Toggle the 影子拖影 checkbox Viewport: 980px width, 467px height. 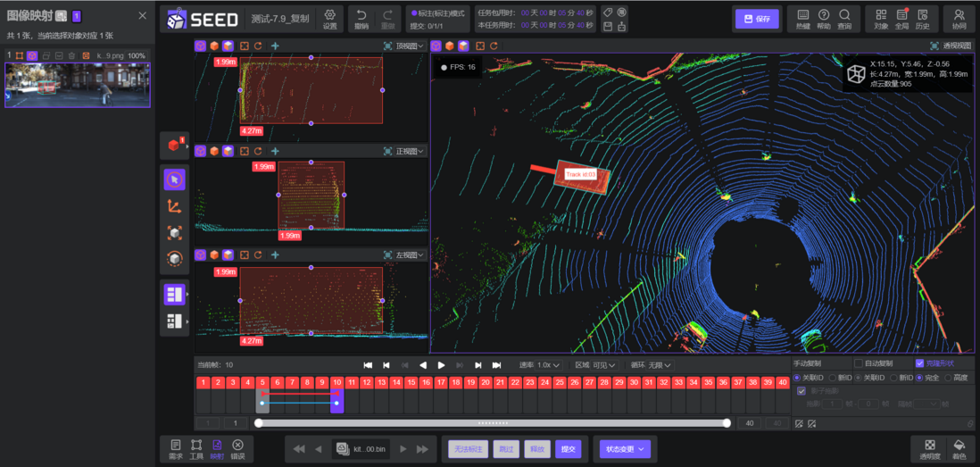[801, 391]
